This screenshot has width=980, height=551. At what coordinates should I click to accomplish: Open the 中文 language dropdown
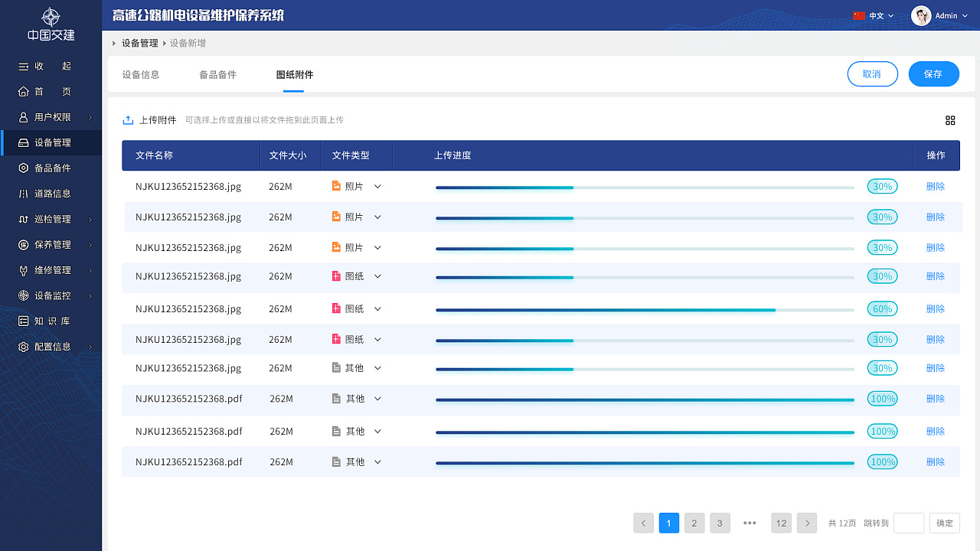pos(874,15)
